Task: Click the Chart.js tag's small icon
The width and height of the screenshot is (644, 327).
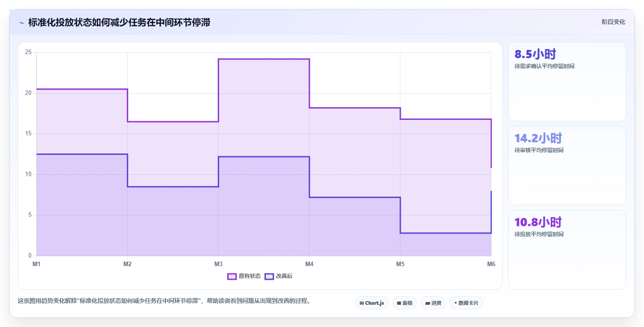Action: [361, 303]
